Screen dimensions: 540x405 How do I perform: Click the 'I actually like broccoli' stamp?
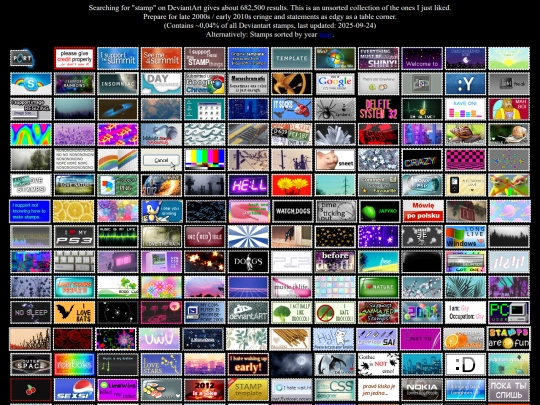tap(291, 313)
